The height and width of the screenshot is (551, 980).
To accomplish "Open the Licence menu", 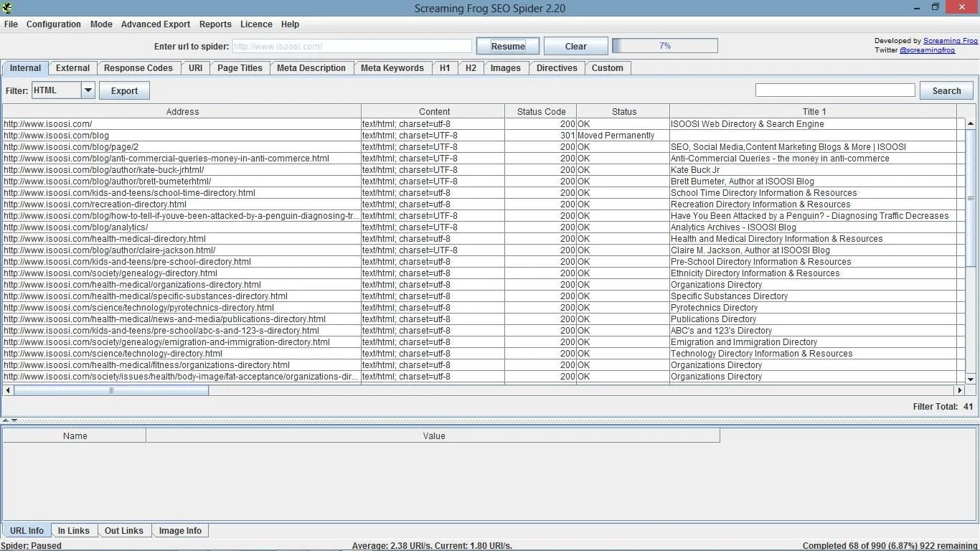I will coord(256,24).
